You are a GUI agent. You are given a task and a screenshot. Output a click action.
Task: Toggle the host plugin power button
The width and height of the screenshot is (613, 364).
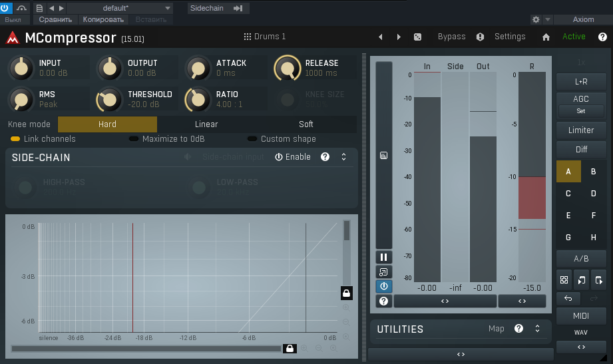(x=5, y=8)
